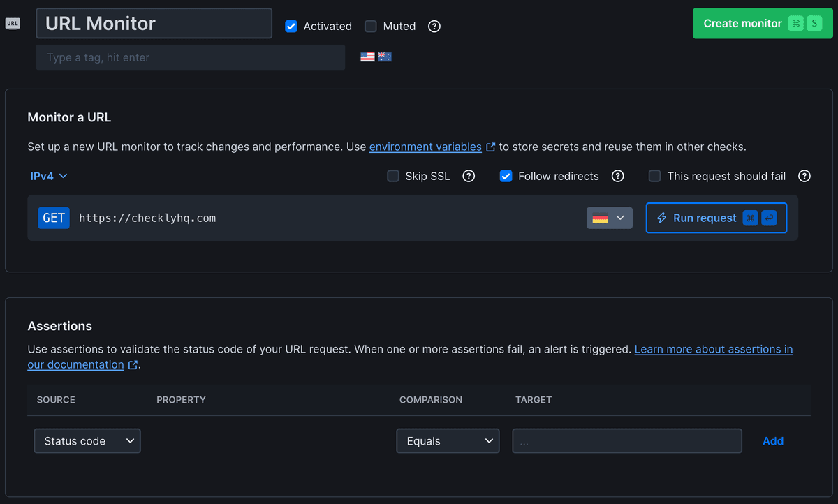Open the Equals comparison dropdown
838x504 pixels.
(x=448, y=440)
